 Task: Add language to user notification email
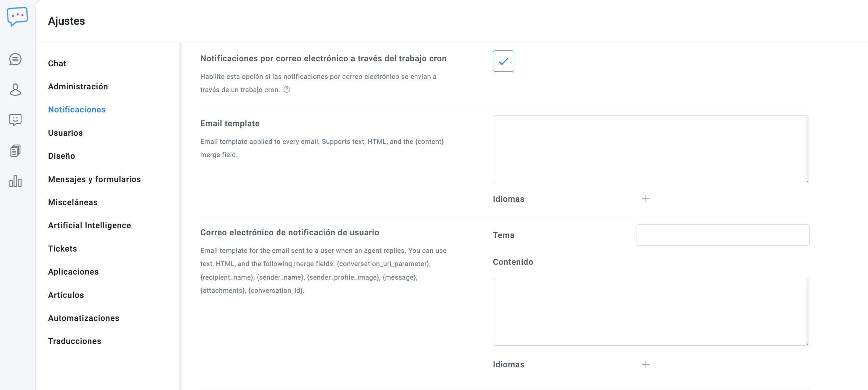[646, 364]
